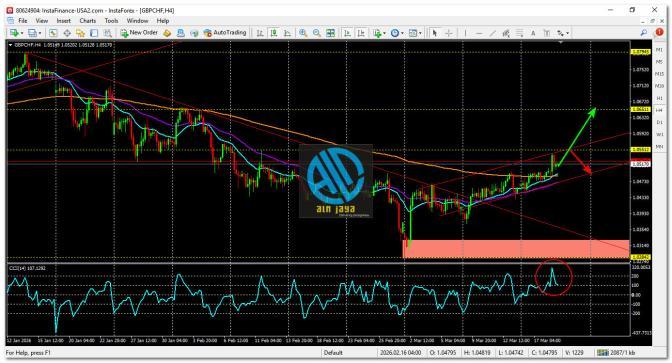
Task: Expand the Indicators dropdown arrow
Action: click(x=384, y=33)
